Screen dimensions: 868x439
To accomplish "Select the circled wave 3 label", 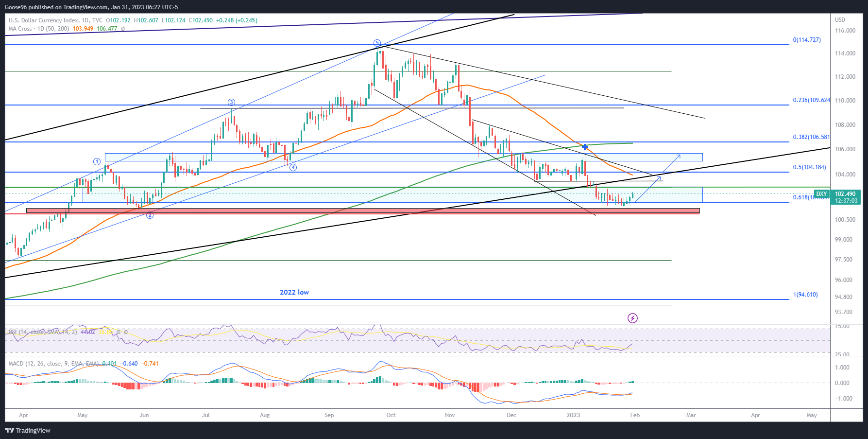I will tap(232, 102).
